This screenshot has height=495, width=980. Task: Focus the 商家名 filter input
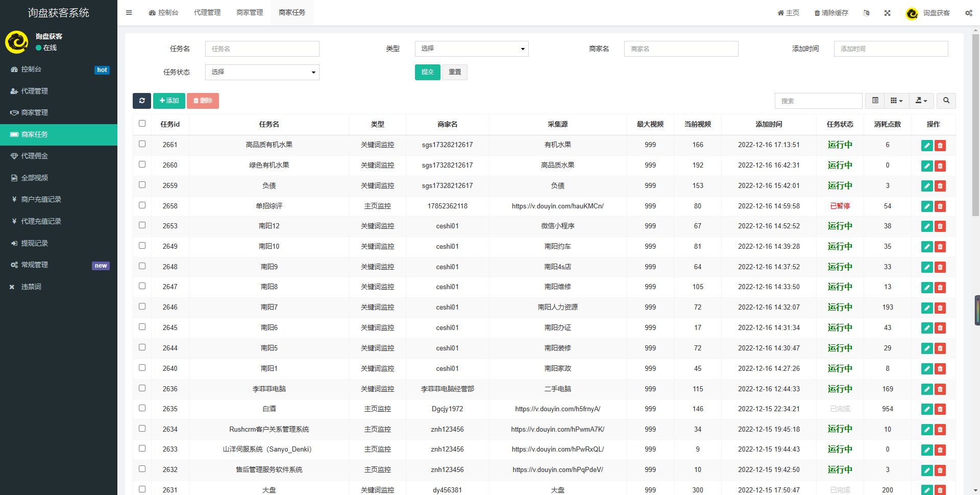(x=681, y=49)
